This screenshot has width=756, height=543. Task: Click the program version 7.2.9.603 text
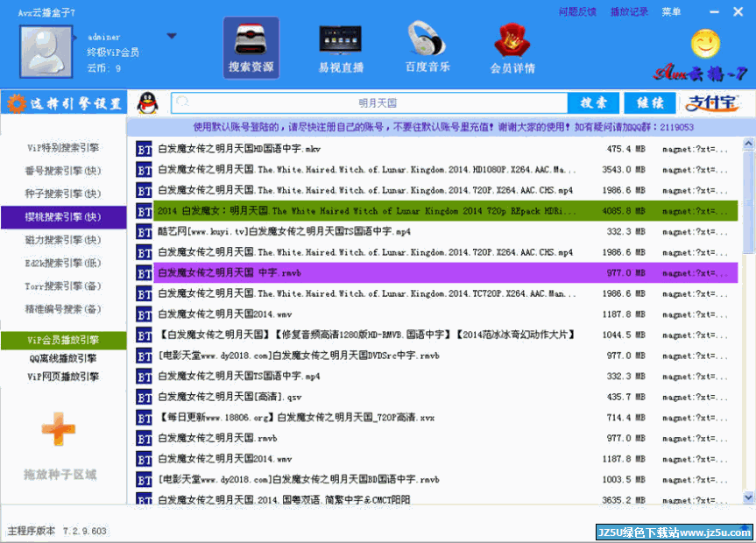(x=84, y=531)
